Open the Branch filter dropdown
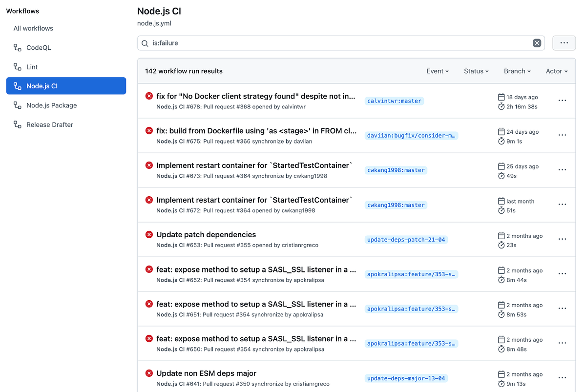Viewport: 586px width, 392px height. click(517, 71)
